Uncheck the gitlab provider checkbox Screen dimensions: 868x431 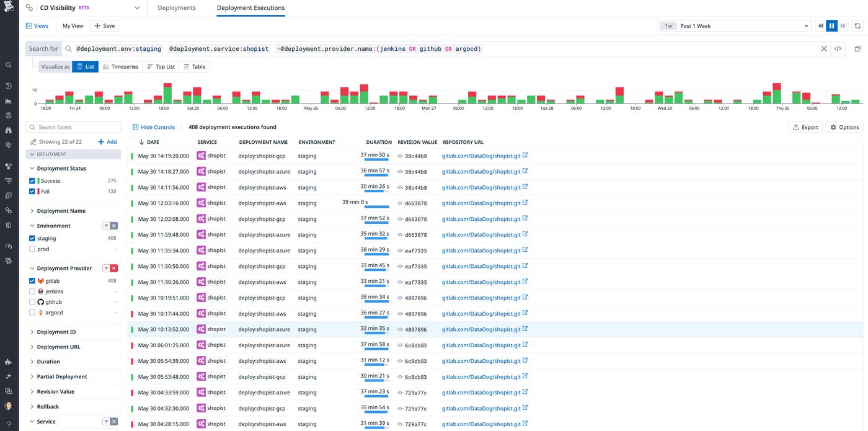point(32,281)
